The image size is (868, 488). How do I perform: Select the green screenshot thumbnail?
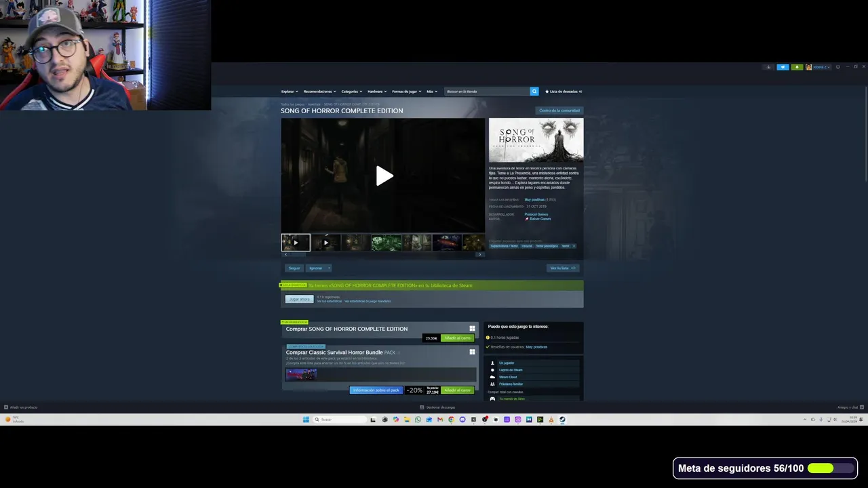pyautogui.click(x=386, y=242)
